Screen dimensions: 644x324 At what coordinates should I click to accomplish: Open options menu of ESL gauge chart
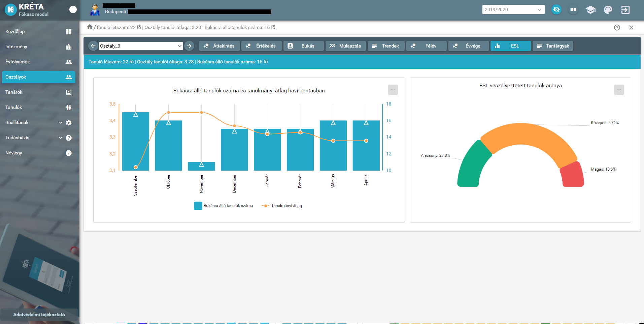[x=619, y=90]
